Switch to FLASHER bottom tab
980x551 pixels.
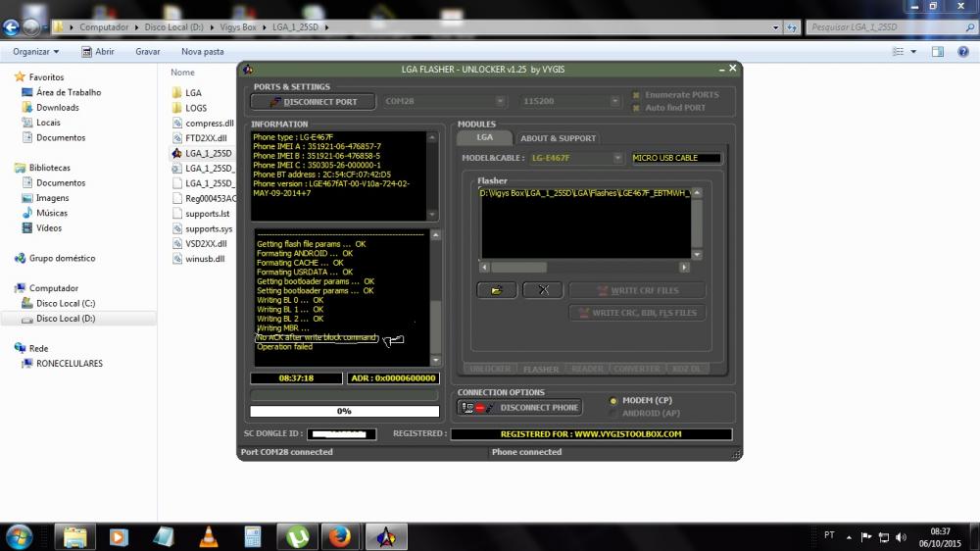pos(541,369)
